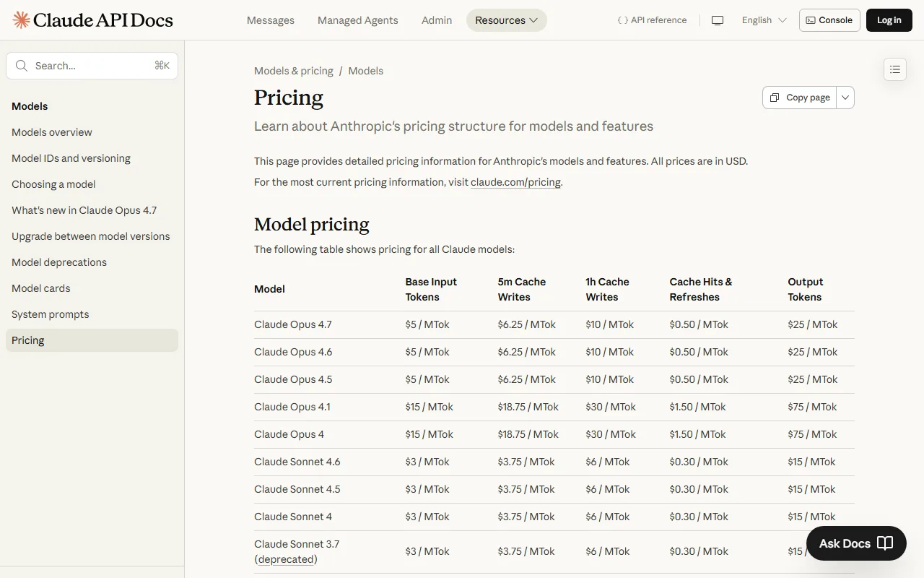Toggle the theme using the monitor icon

pos(718,20)
